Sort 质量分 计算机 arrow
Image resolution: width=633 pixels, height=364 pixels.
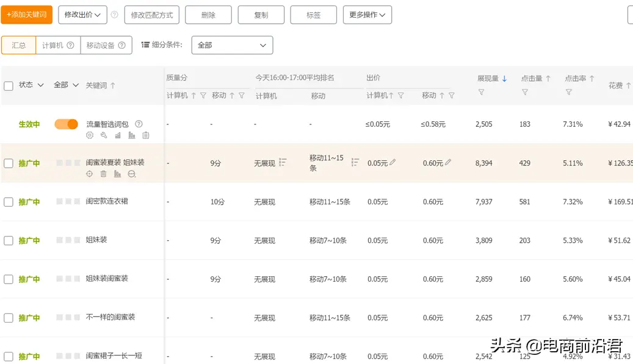pyautogui.click(x=194, y=96)
